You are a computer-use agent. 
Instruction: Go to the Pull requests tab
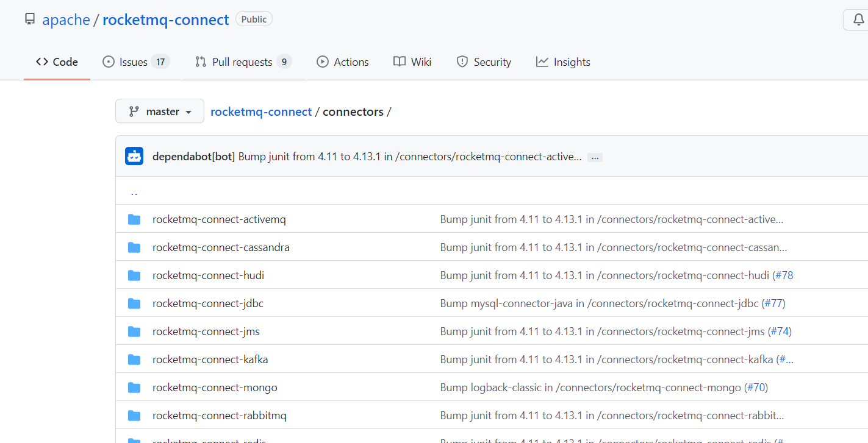tap(243, 62)
